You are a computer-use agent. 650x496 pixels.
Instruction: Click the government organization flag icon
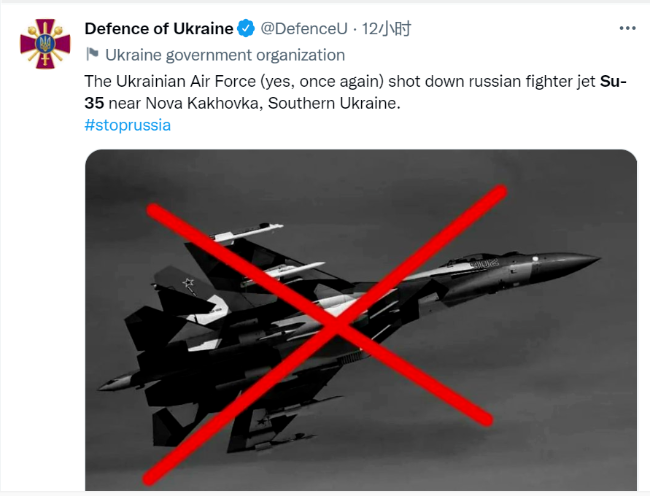pyautogui.click(x=92, y=54)
